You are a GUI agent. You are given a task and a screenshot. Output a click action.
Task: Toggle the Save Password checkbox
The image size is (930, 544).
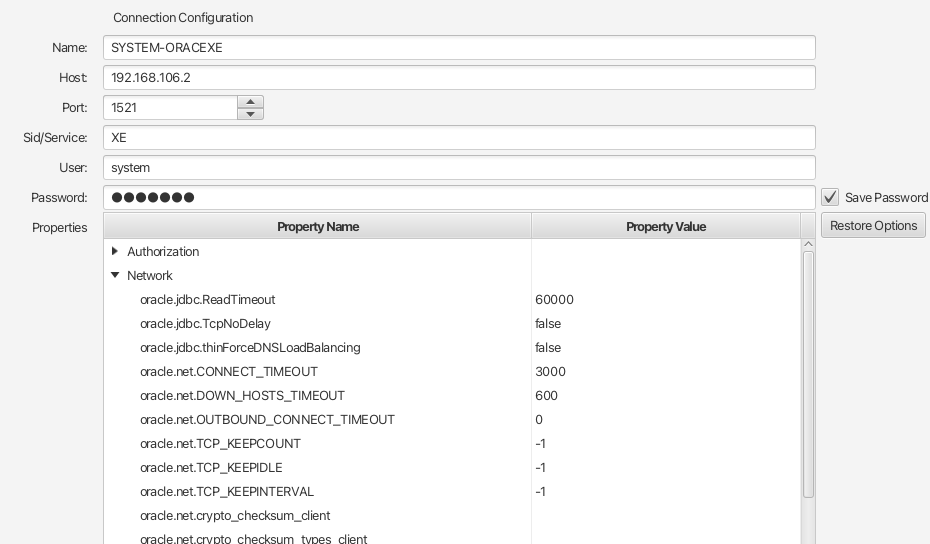830,197
